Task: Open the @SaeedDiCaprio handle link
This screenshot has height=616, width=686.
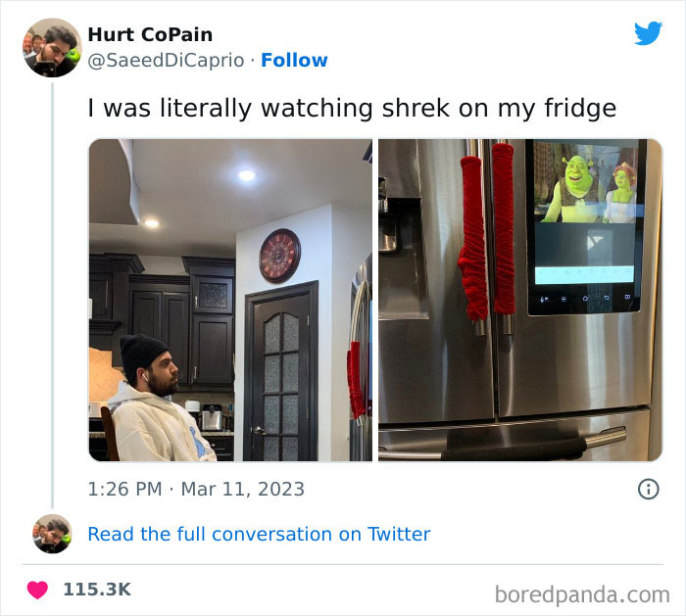Action: pyautogui.click(x=166, y=61)
